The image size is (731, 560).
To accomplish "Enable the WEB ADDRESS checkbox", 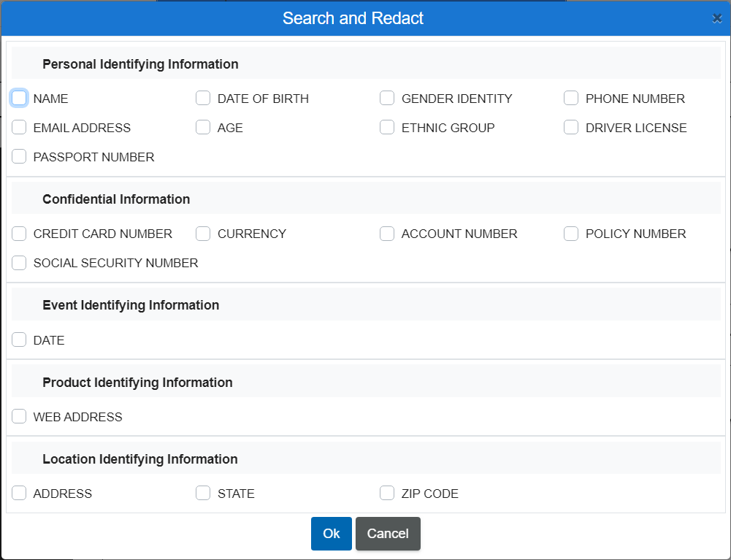I will [19, 416].
